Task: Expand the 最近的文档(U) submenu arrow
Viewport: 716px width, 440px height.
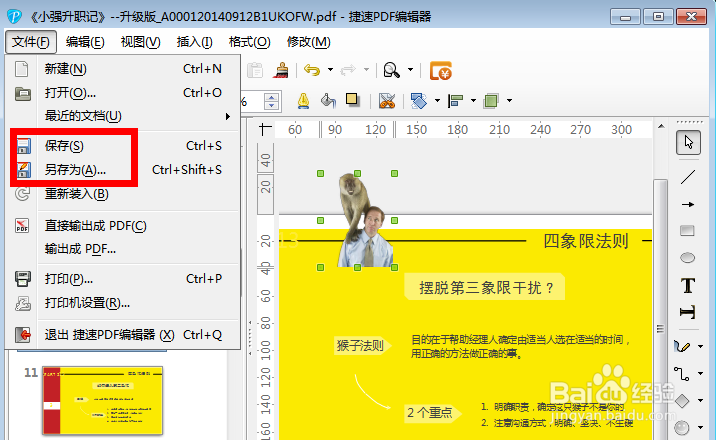Action: pos(228,116)
